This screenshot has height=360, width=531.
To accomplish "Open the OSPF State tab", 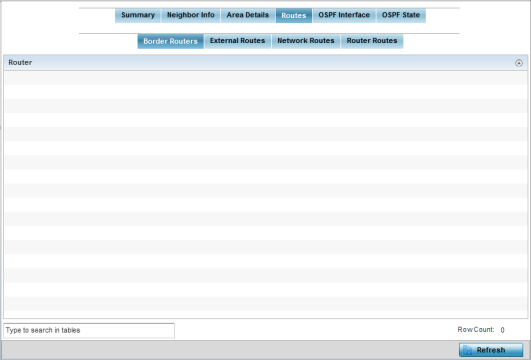I will [401, 16].
